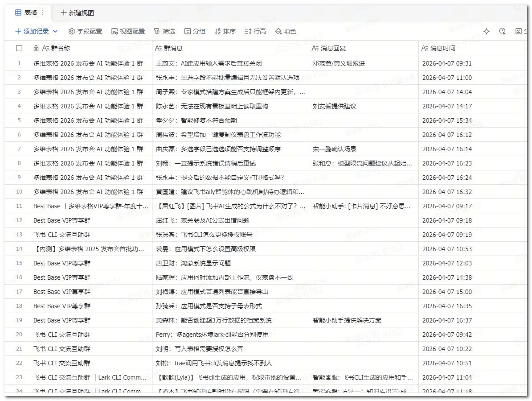Click cell 唐卫财：鸿蒙系统显示问题
532x401 pixels.
pyautogui.click(x=231, y=263)
